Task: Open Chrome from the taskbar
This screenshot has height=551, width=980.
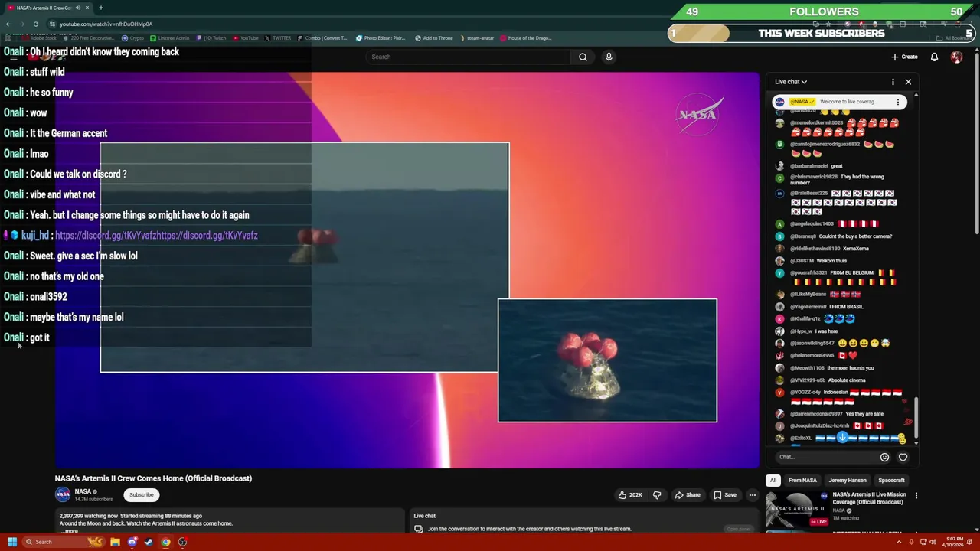Action: click(165, 542)
